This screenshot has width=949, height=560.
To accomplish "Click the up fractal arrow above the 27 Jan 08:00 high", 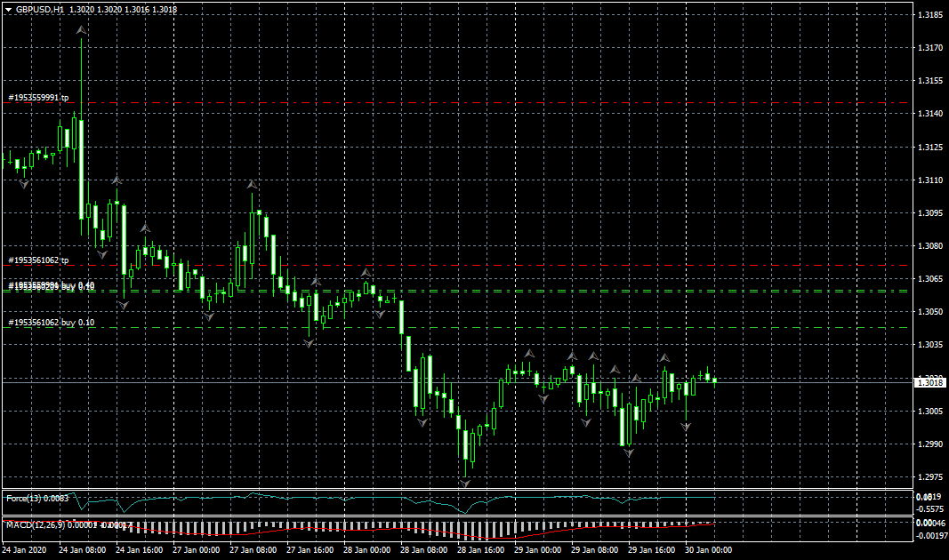I will [253, 185].
